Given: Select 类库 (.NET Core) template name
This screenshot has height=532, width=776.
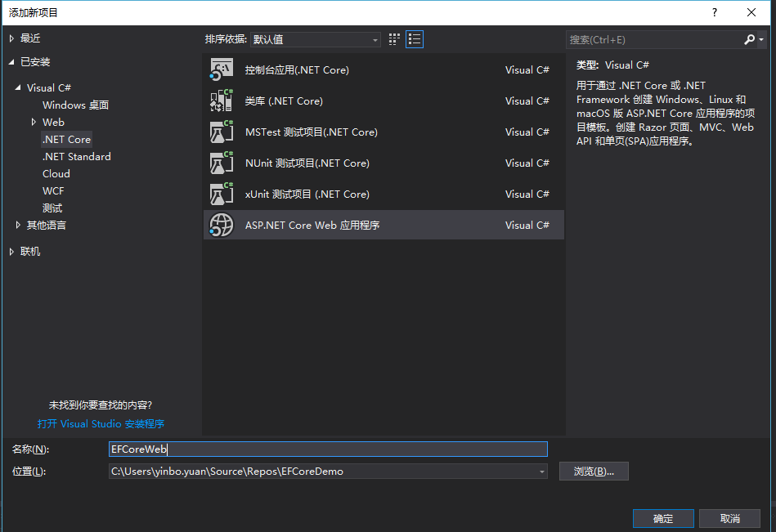Looking at the screenshot, I should coord(284,101).
